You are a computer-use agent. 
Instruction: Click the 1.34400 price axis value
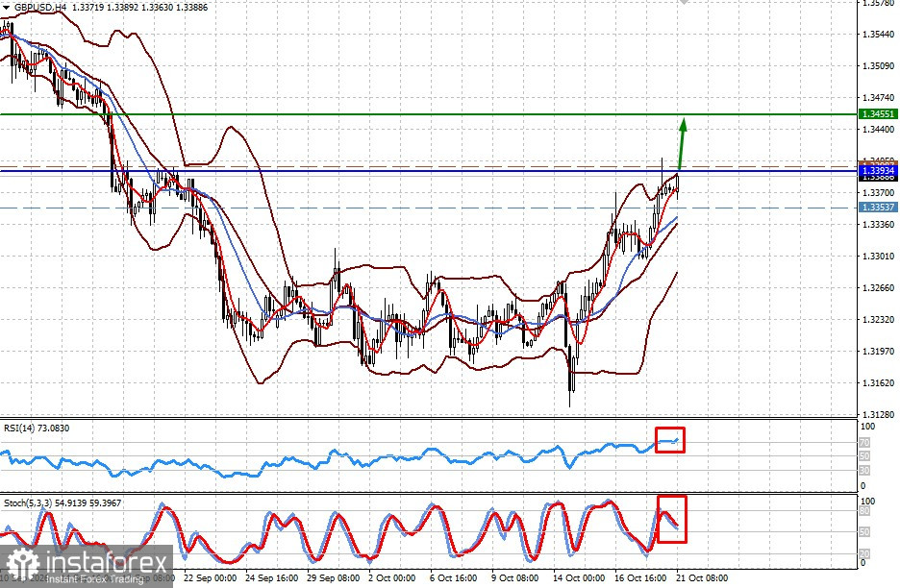879,130
